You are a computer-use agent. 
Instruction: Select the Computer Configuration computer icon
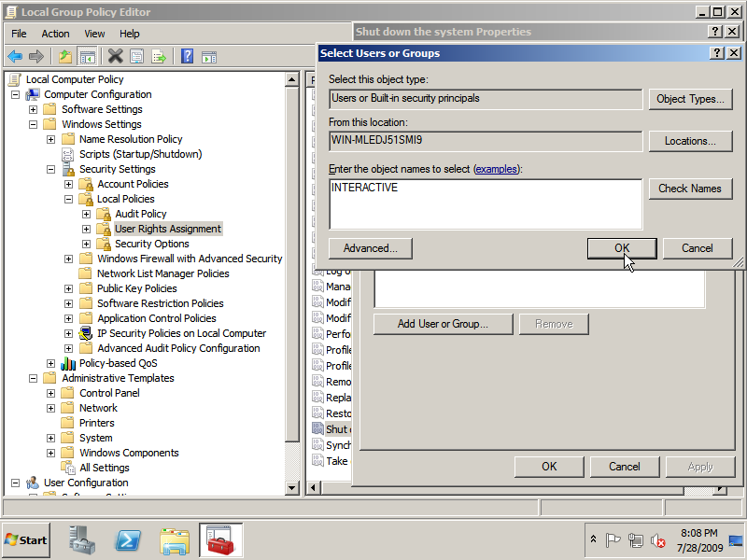tap(33, 94)
